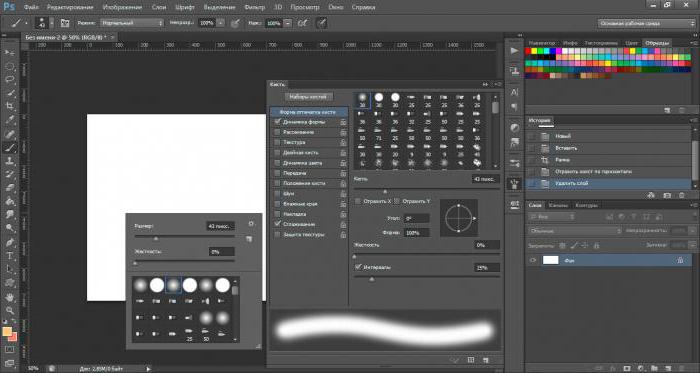Screen dimensions: 700x373
Task: Check the Отразить X box
Action: [358, 201]
